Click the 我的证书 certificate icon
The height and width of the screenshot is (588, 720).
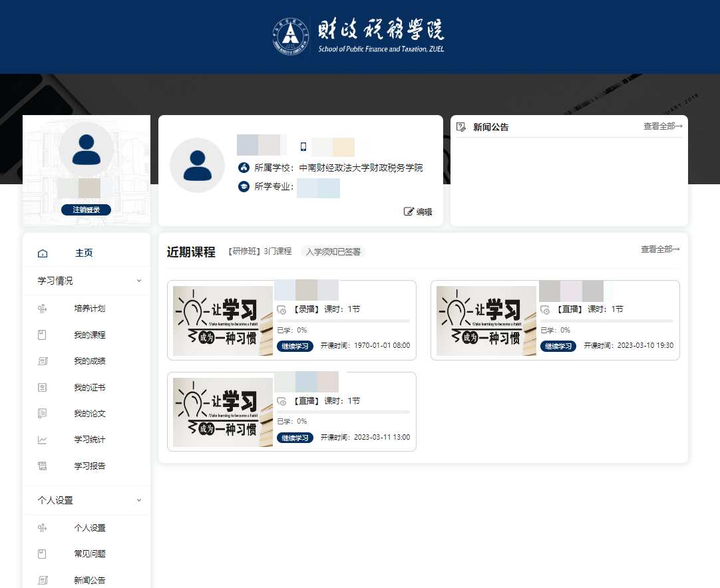pos(43,387)
